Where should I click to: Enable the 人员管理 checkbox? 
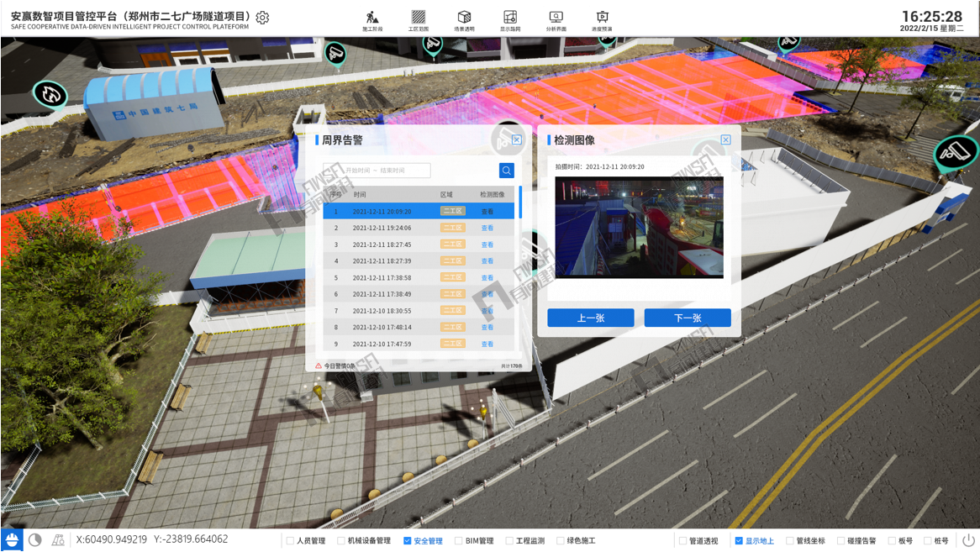[x=290, y=541]
